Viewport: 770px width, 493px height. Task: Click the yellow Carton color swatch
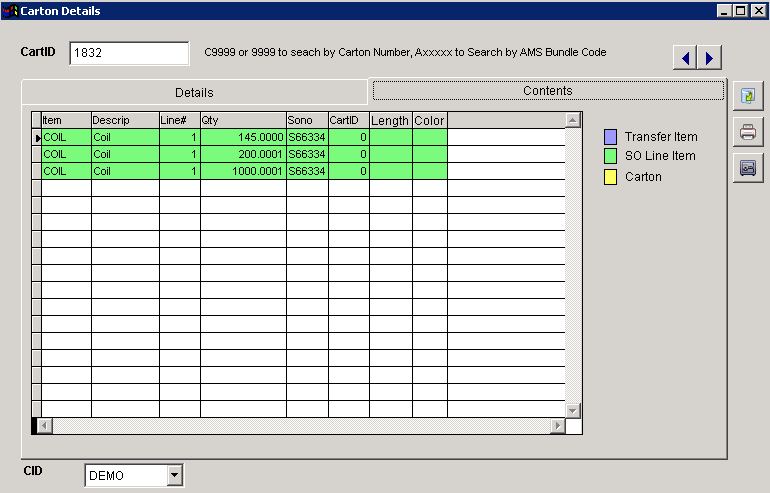[x=610, y=177]
